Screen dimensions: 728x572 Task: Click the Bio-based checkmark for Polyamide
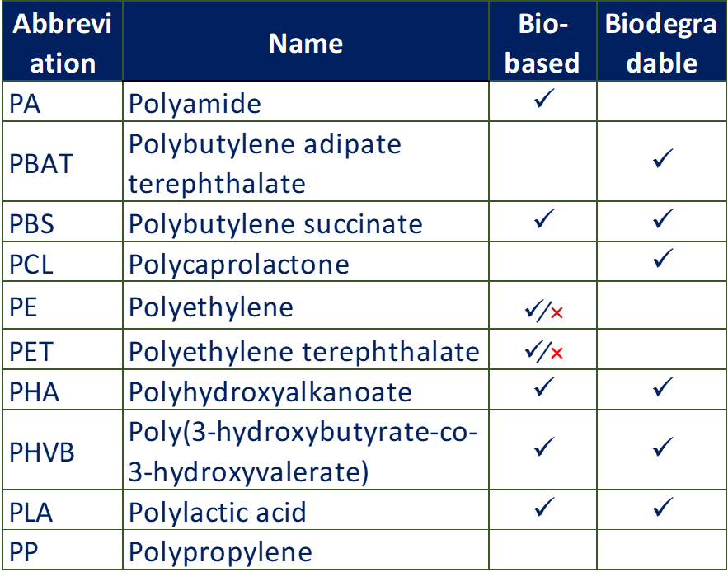pos(542,102)
